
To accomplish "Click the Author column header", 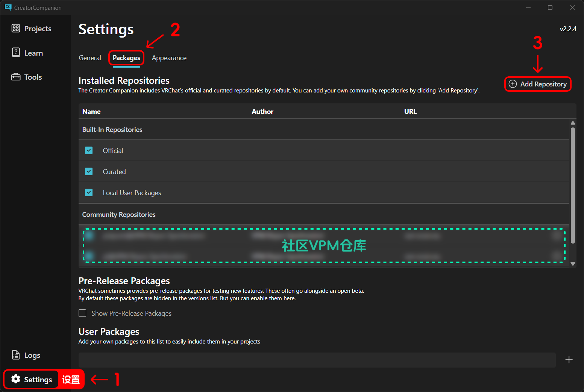I will [x=262, y=112].
